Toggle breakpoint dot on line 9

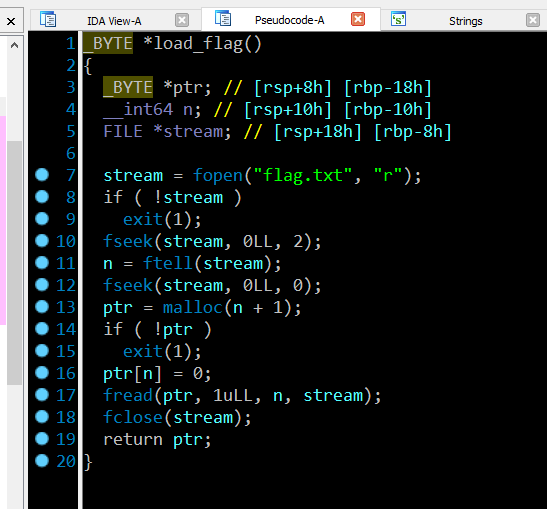pyautogui.click(x=42, y=219)
